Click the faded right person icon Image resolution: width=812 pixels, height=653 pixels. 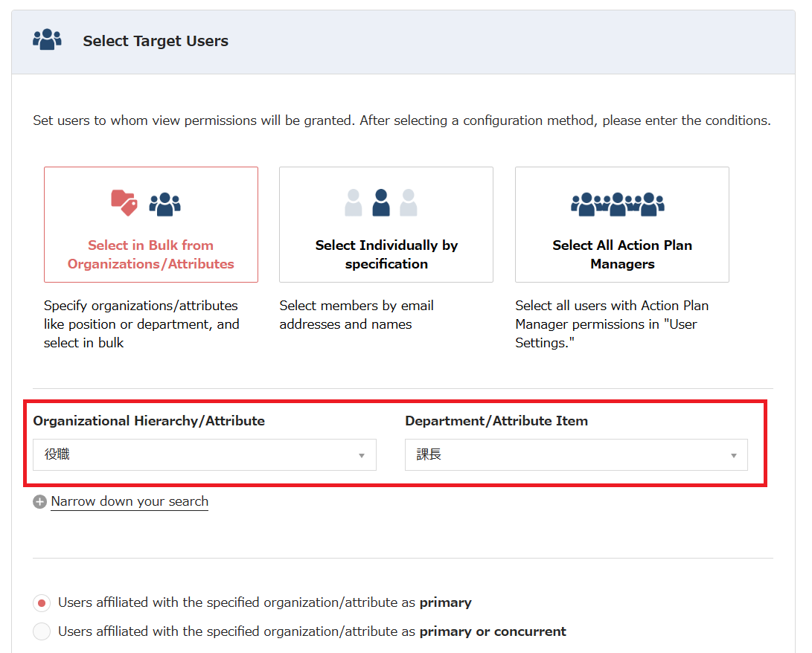(409, 203)
